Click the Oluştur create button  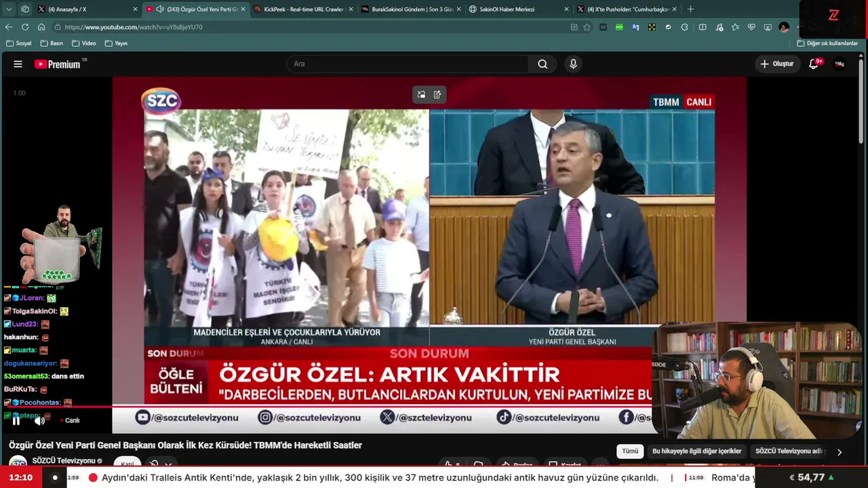(776, 64)
